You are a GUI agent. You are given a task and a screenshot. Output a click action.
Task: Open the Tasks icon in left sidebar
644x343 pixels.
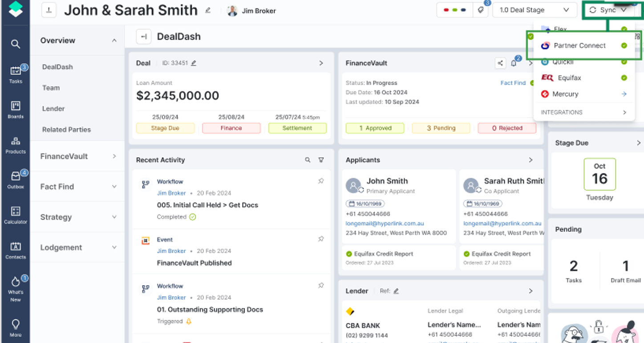click(x=16, y=74)
